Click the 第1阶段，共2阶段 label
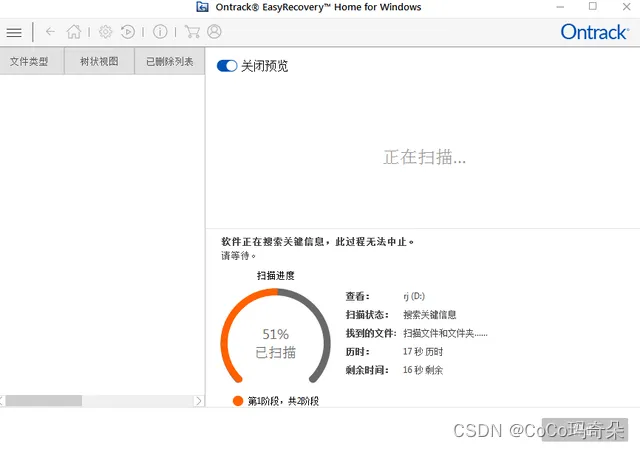The width and height of the screenshot is (640, 449). tap(283, 401)
